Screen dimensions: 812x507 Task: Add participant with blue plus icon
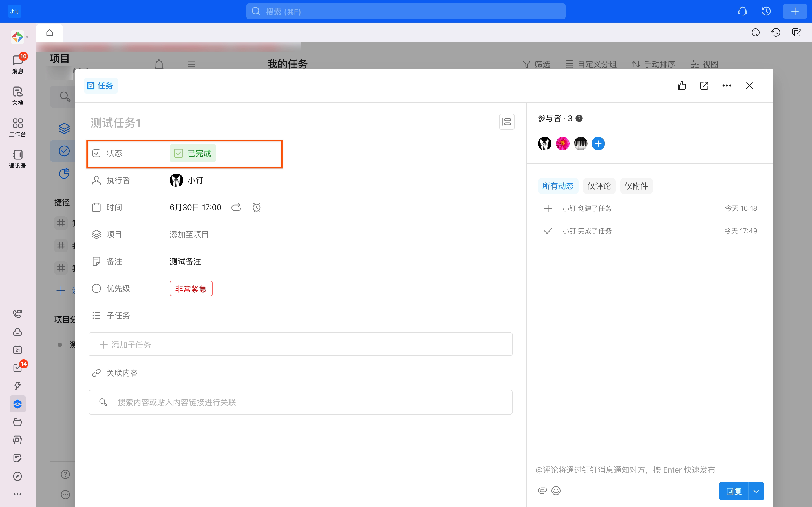(x=598, y=144)
